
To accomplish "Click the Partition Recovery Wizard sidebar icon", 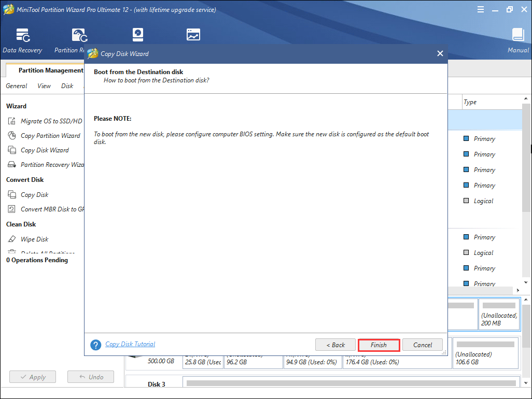I will click(x=12, y=165).
